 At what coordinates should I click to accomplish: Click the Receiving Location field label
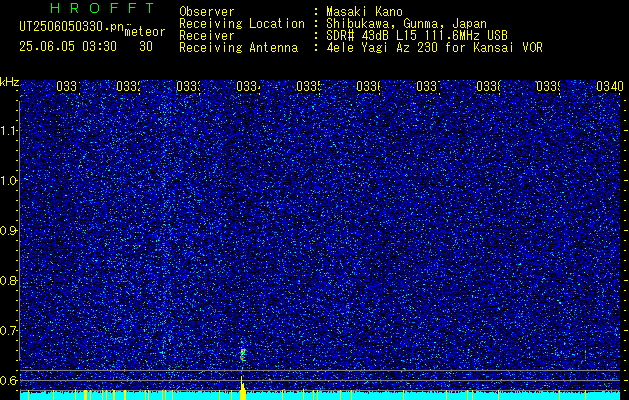coord(242,24)
